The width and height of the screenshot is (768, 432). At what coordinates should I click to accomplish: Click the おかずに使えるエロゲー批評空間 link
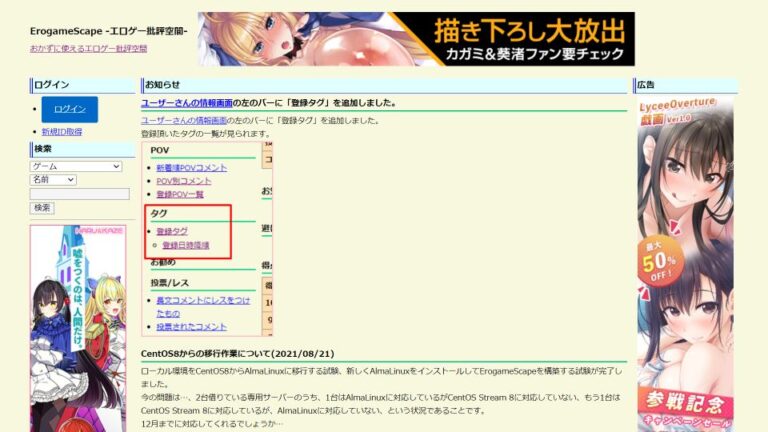click(88, 48)
